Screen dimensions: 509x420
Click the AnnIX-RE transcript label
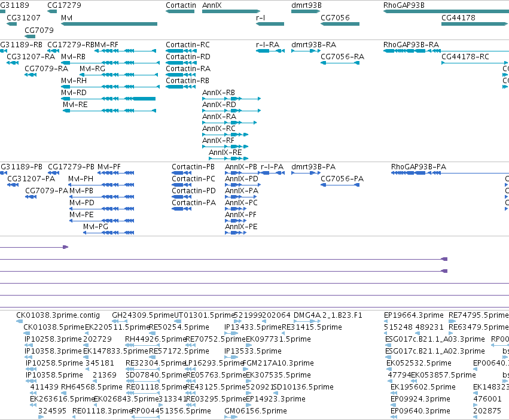[x=225, y=153]
